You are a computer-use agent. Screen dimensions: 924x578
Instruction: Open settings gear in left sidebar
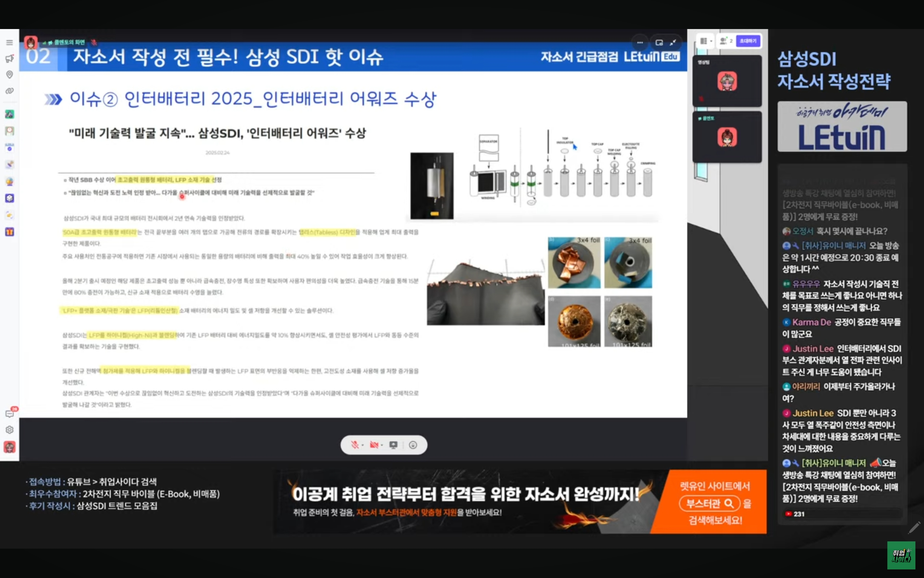coord(10,430)
